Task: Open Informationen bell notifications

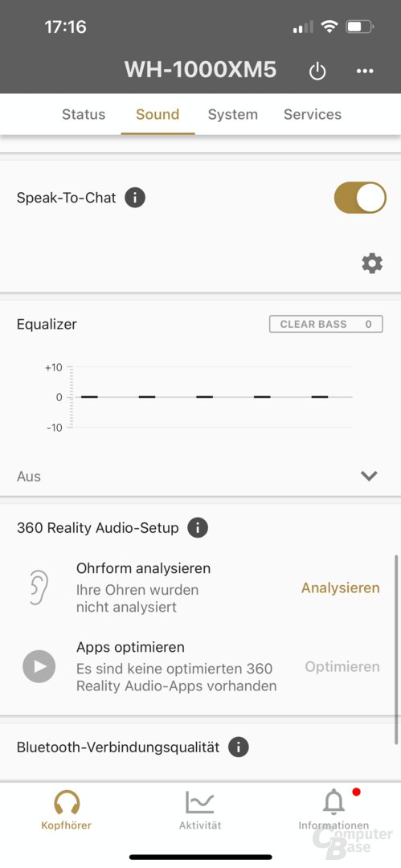Action: pos(333,809)
